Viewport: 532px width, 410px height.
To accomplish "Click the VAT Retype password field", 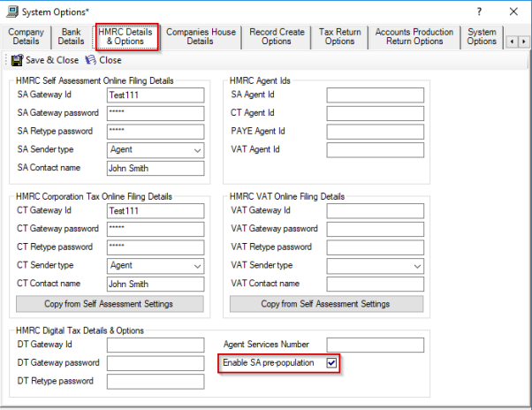I will tap(376, 247).
